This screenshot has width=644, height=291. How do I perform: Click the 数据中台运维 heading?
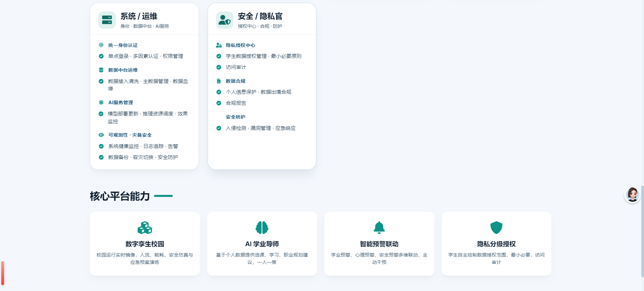[x=123, y=70]
